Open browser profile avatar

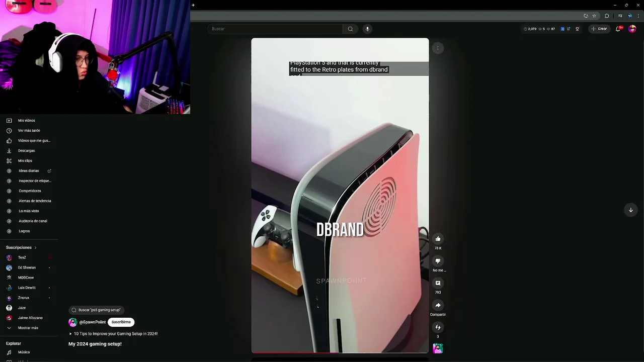click(629, 16)
